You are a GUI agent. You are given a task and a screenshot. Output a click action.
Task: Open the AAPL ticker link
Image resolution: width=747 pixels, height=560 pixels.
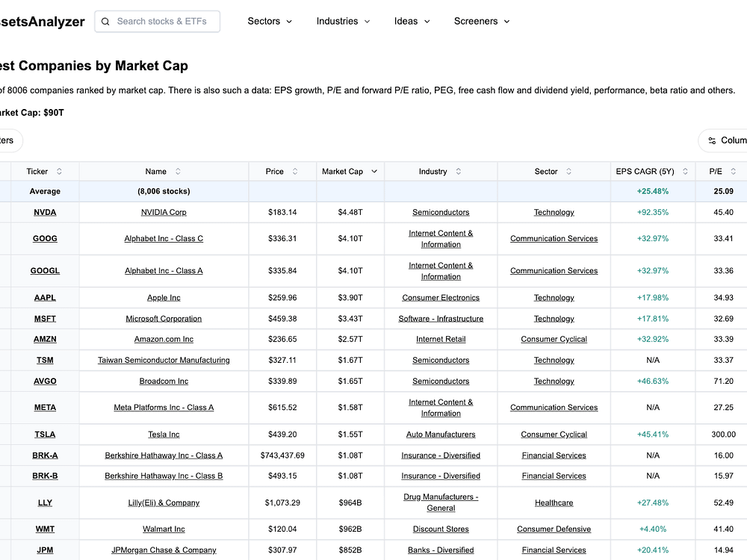[45, 298]
